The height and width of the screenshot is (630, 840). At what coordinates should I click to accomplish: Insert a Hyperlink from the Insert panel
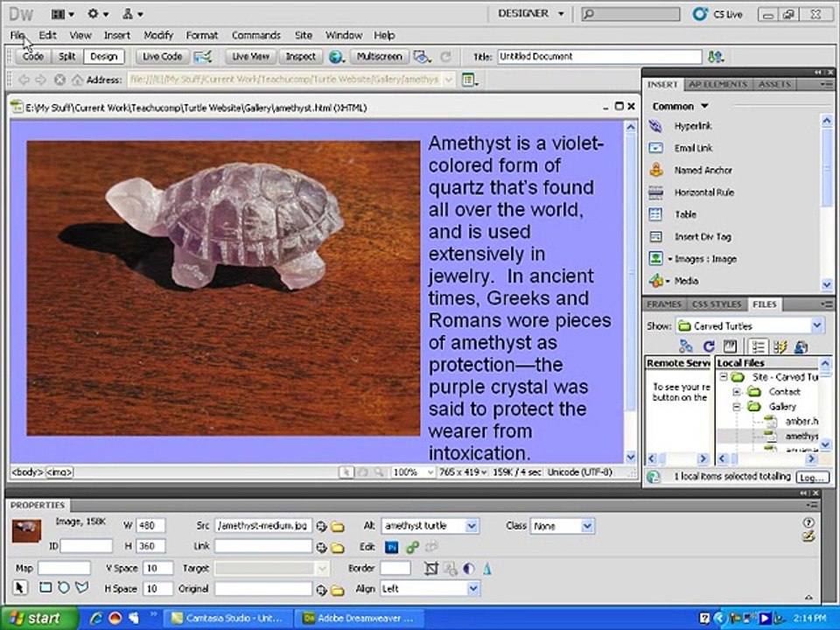(x=692, y=126)
